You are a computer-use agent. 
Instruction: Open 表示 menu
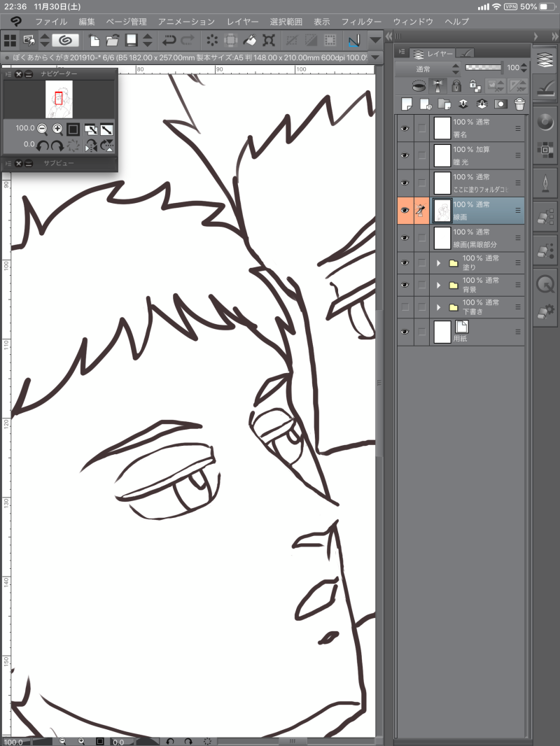click(x=321, y=22)
